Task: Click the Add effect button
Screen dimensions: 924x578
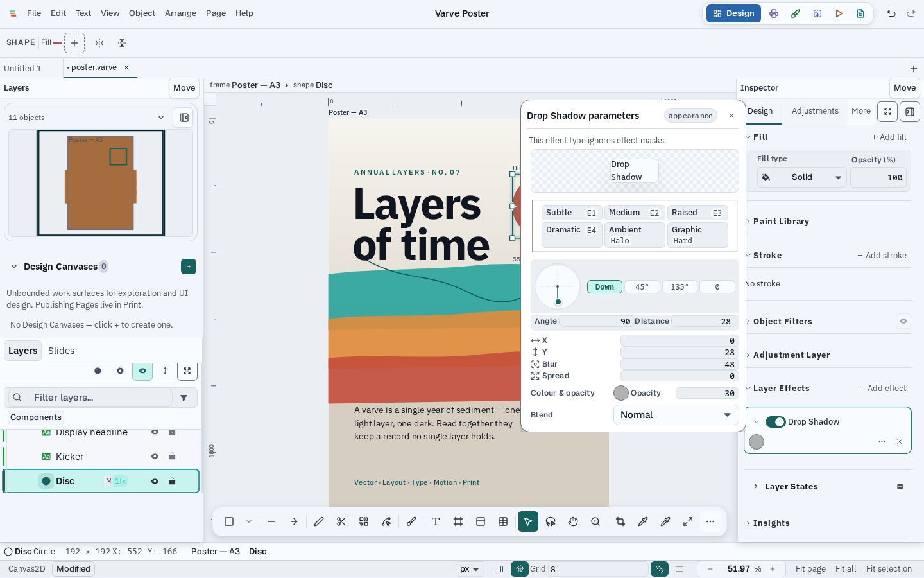Action: pyautogui.click(x=883, y=389)
